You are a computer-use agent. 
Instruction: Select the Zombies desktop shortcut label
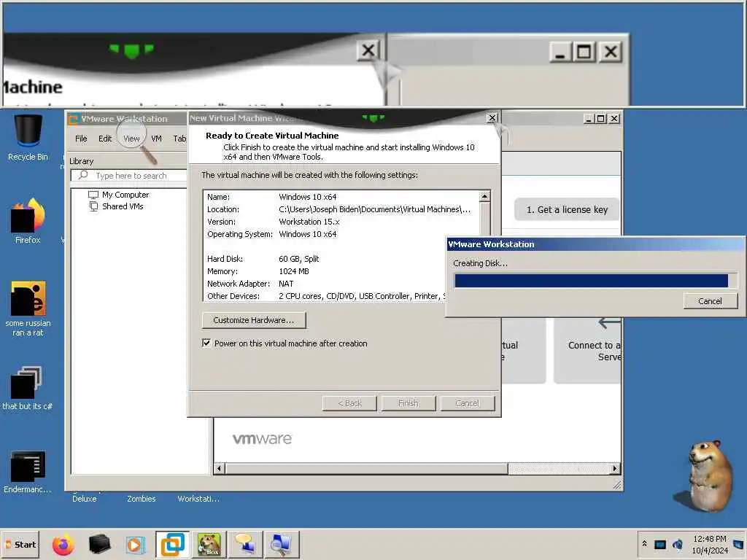click(x=142, y=499)
